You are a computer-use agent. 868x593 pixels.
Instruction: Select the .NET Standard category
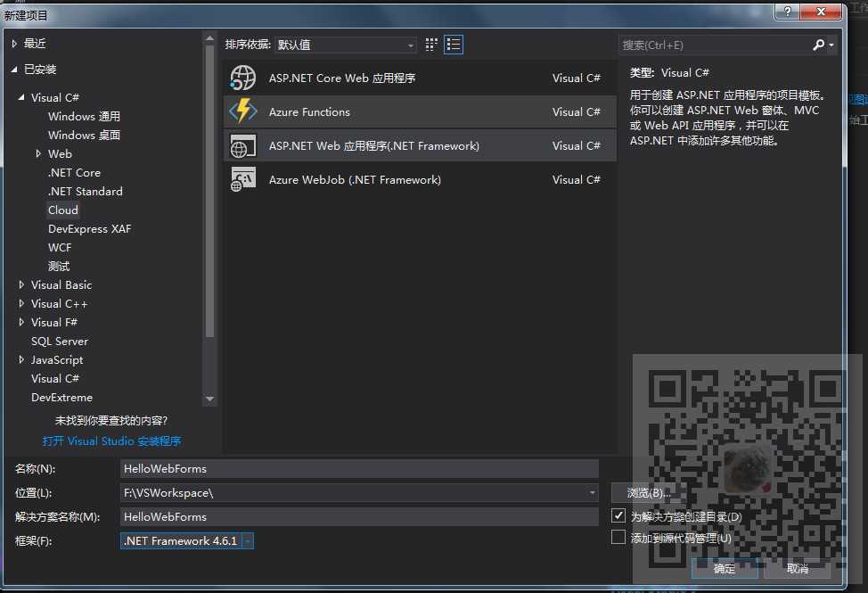pyautogui.click(x=86, y=192)
